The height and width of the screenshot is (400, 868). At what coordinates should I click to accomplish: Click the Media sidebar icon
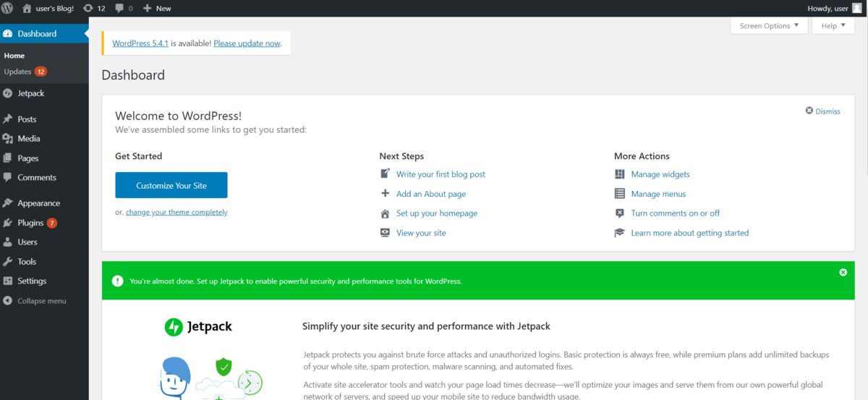pos(8,138)
